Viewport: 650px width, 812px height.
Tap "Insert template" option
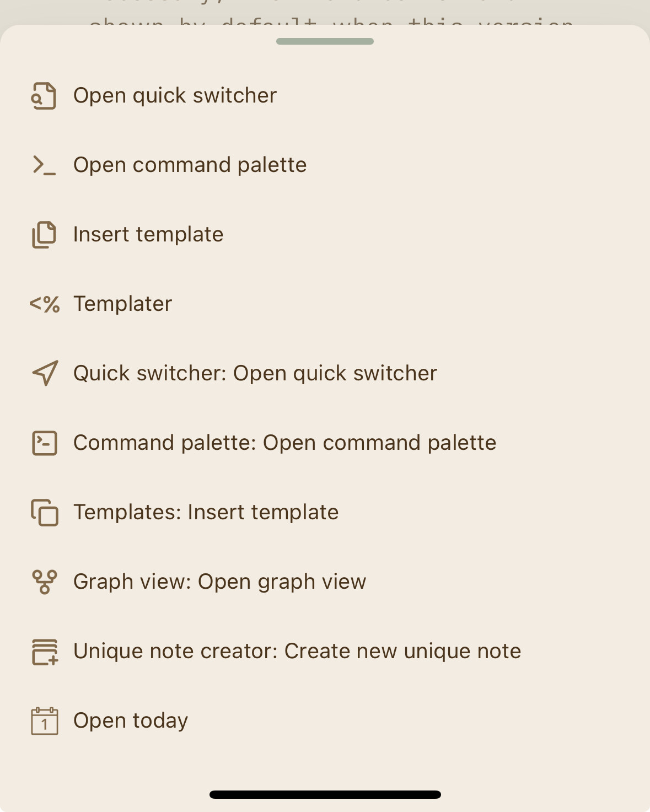tap(148, 235)
